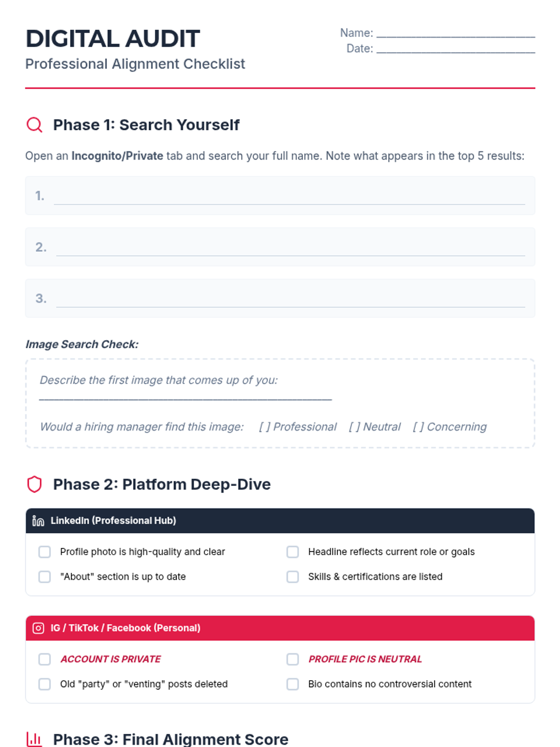The width and height of the screenshot is (560, 747).
Task: Click the magnifying glass icon beside Phase 1
Action: [x=35, y=125]
